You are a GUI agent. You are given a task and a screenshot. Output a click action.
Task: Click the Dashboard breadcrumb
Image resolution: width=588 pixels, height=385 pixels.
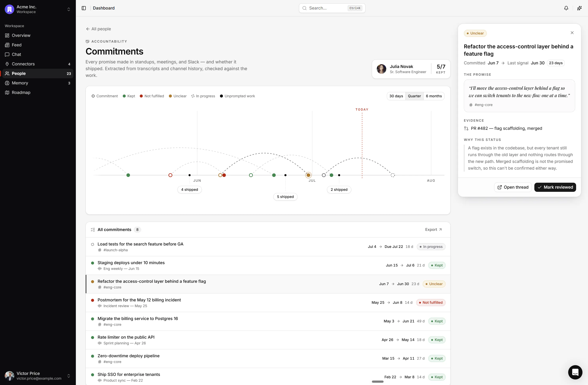click(104, 8)
